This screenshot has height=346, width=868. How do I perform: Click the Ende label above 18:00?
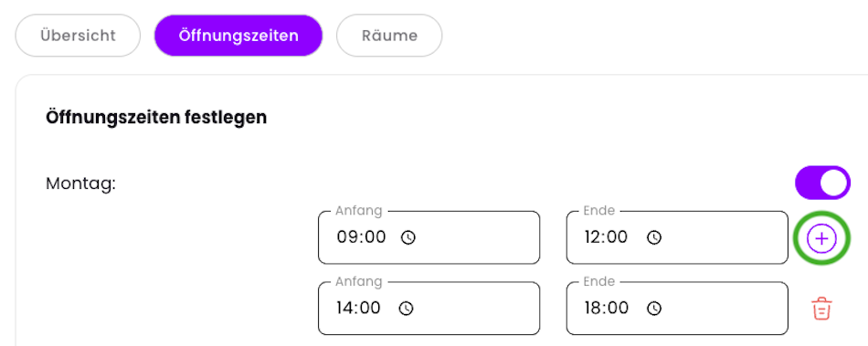pyautogui.click(x=599, y=281)
